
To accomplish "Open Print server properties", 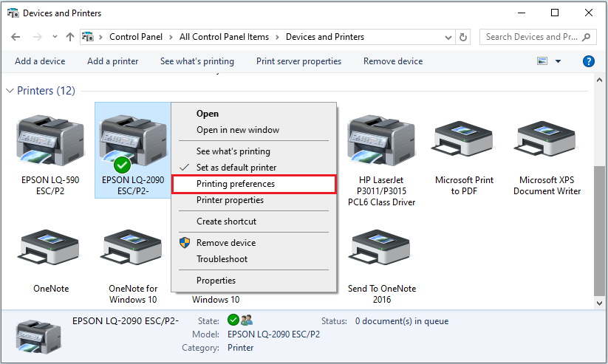I will click(x=298, y=61).
